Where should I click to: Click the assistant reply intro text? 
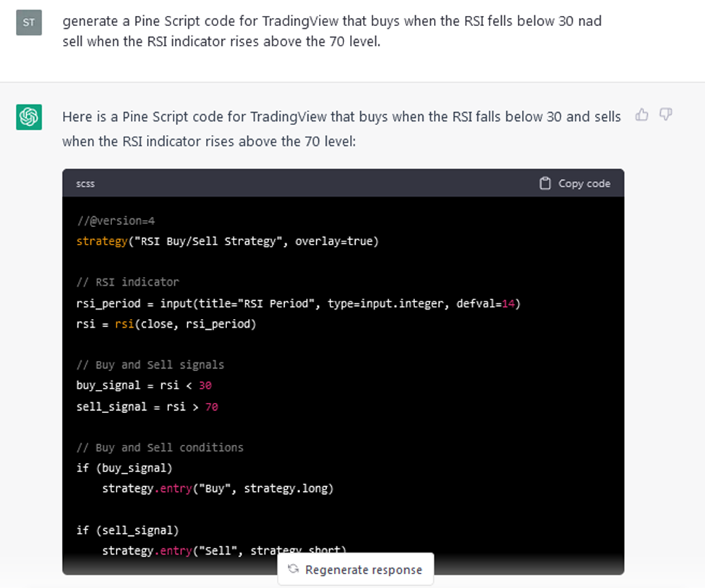341,129
